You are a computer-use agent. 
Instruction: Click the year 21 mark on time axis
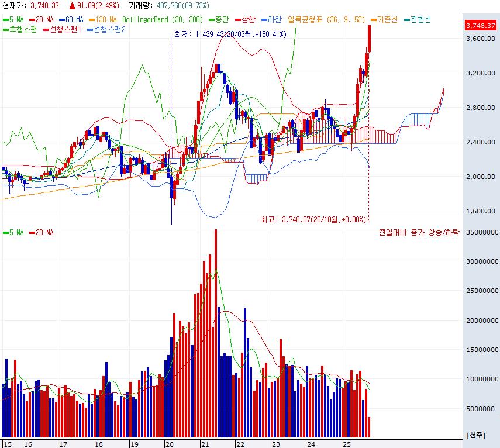point(205,443)
